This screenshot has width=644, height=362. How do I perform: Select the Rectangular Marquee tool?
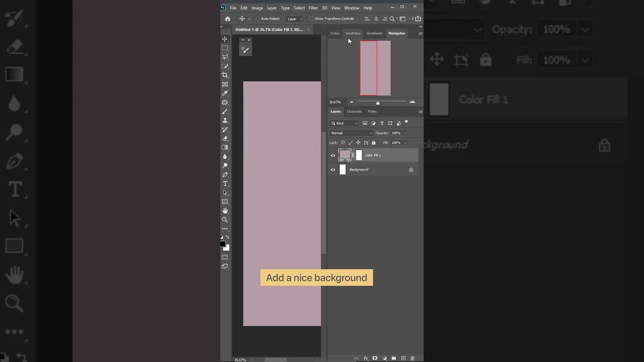click(x=225, y=48)
